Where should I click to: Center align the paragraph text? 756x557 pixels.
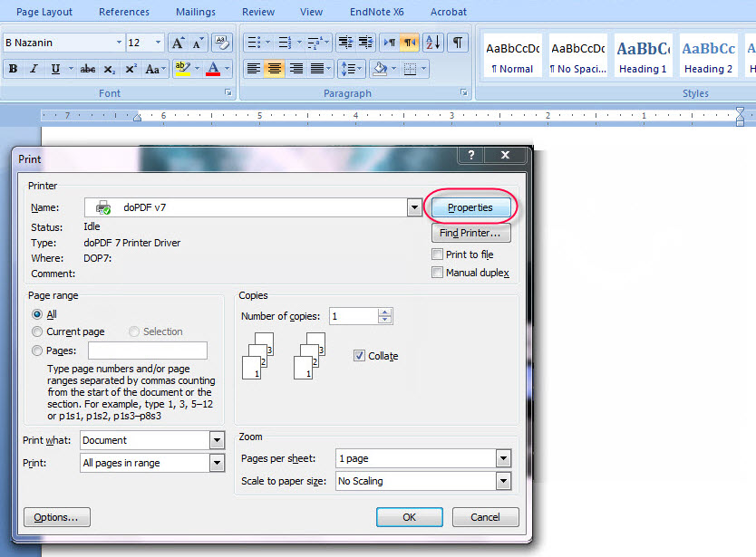coord(275,69)
